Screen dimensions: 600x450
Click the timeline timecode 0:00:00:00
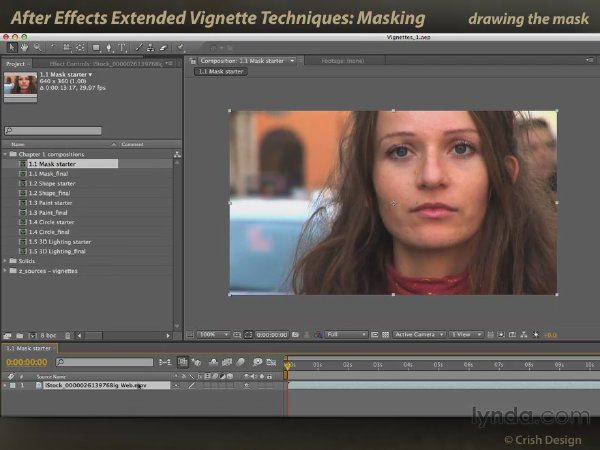pyautogui.click(x=27, y=362)
